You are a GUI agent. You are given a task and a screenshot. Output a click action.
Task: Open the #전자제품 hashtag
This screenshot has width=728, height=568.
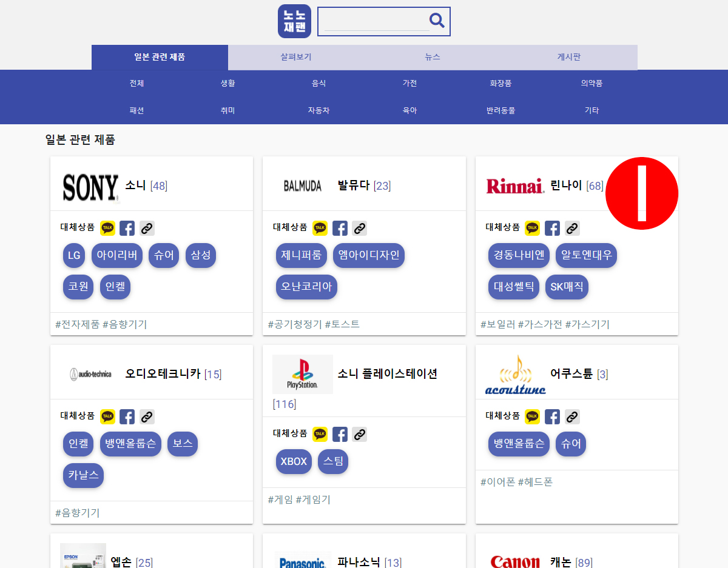coord(78,324)
